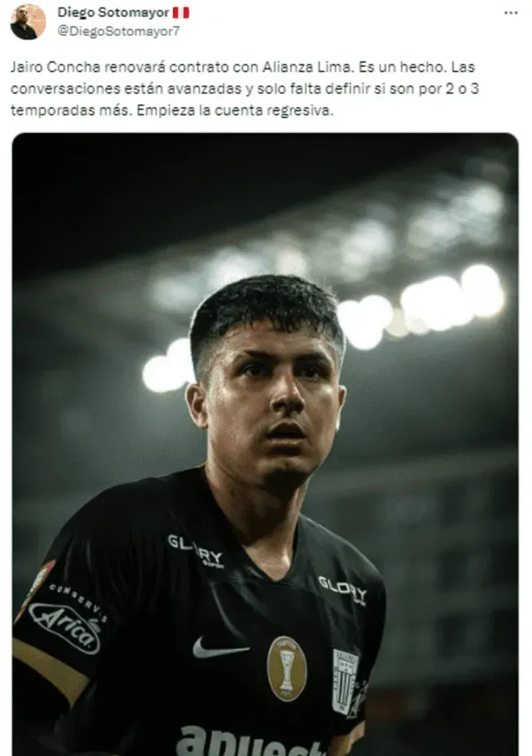Click the Alianza Lima crest on the shirt
This screenshot has width=532, height=756.
click(x=345, y=681)
